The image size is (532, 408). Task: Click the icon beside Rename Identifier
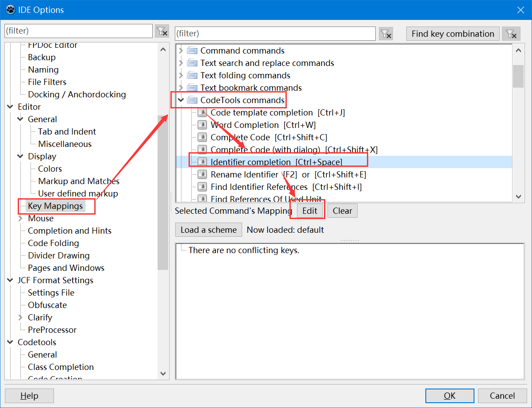click(202, 175)
